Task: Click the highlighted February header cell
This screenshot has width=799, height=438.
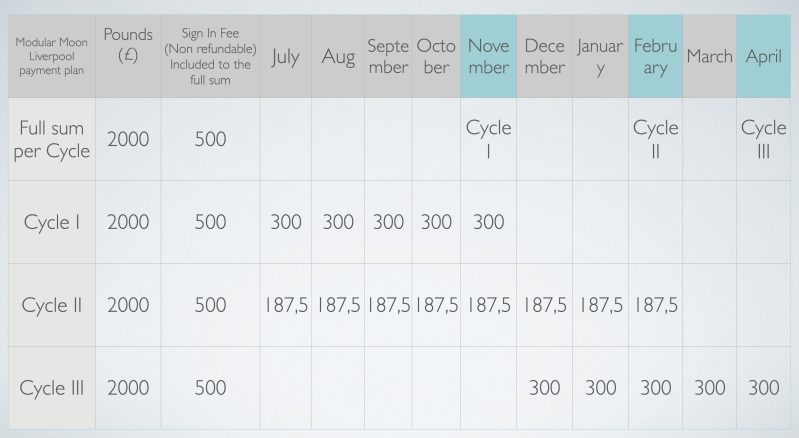Action: [655, 57]
